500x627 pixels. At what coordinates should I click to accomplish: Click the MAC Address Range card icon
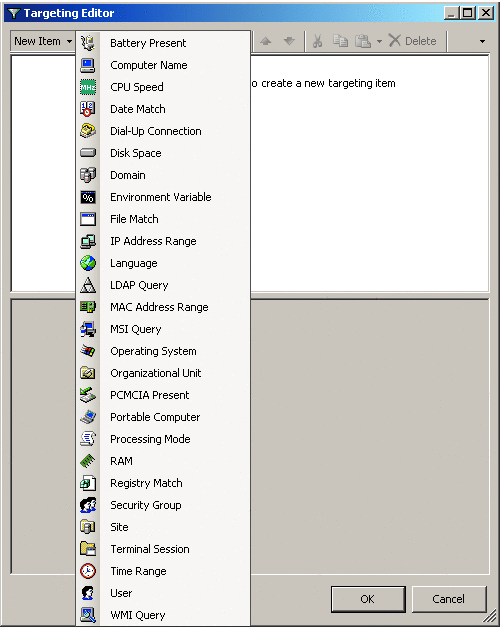pos(88,307)
